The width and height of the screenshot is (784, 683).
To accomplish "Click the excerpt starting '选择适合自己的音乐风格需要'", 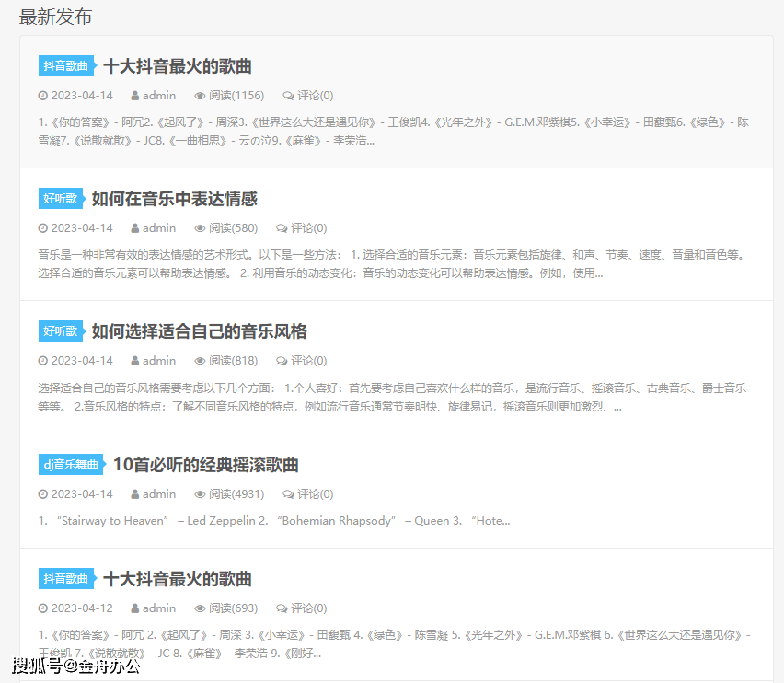I will coord(393,397).
